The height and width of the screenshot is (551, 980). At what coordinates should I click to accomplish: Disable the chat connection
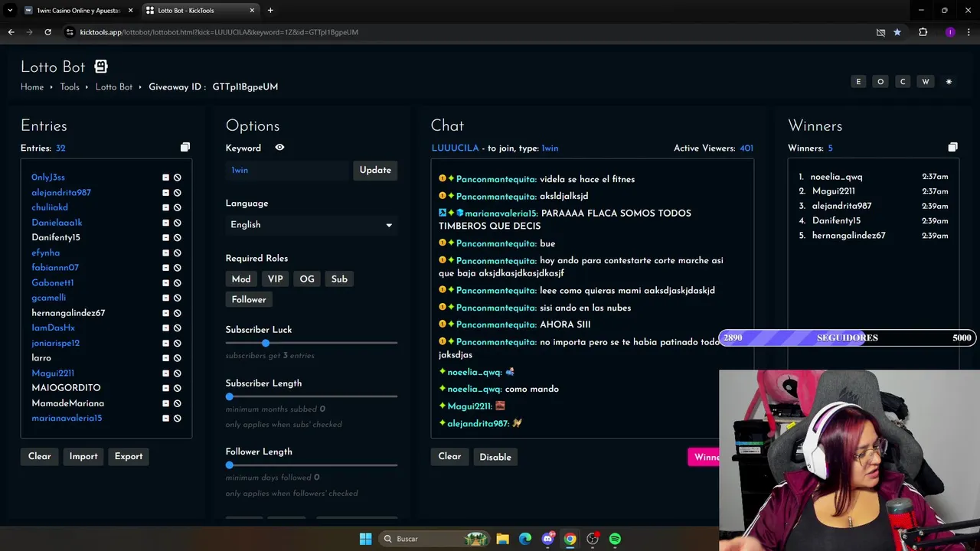click(x=495, y=457)
